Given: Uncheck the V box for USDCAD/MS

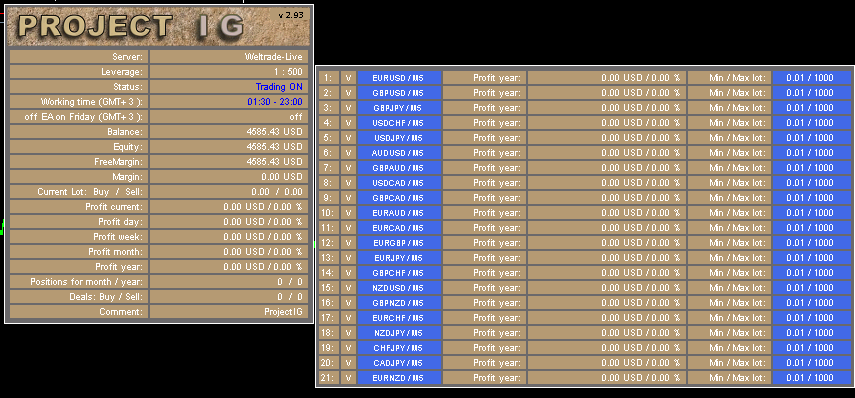Looking at the screenshot, I should 348,183.
